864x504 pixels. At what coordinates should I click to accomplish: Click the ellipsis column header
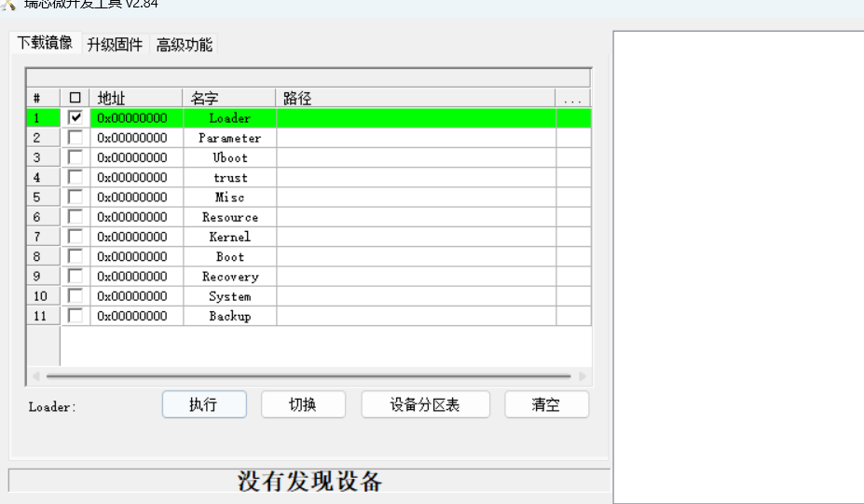pos(573,98)
